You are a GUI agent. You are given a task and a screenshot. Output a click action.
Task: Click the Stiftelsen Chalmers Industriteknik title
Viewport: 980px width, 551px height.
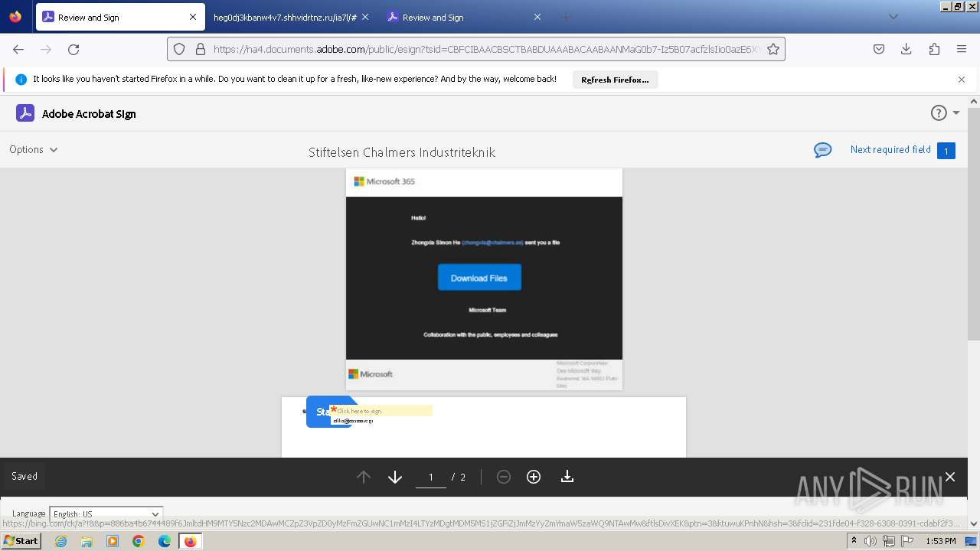click(402, 152)
